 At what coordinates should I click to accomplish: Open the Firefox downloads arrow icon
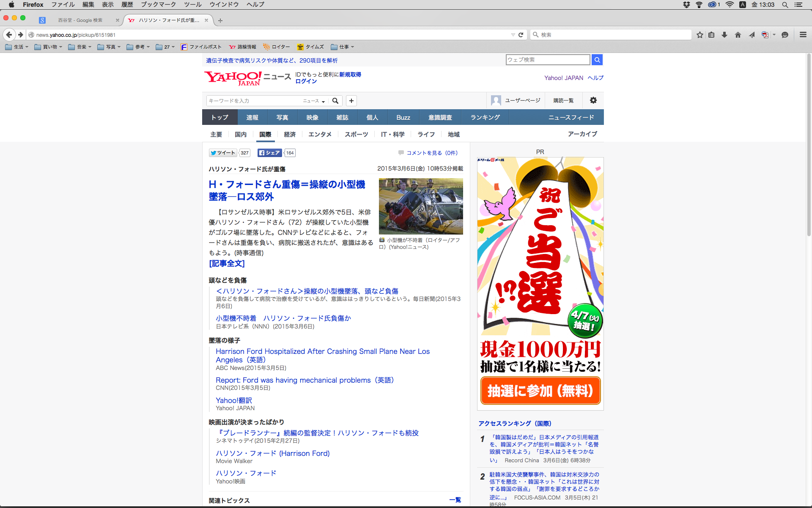pos(724,35)
